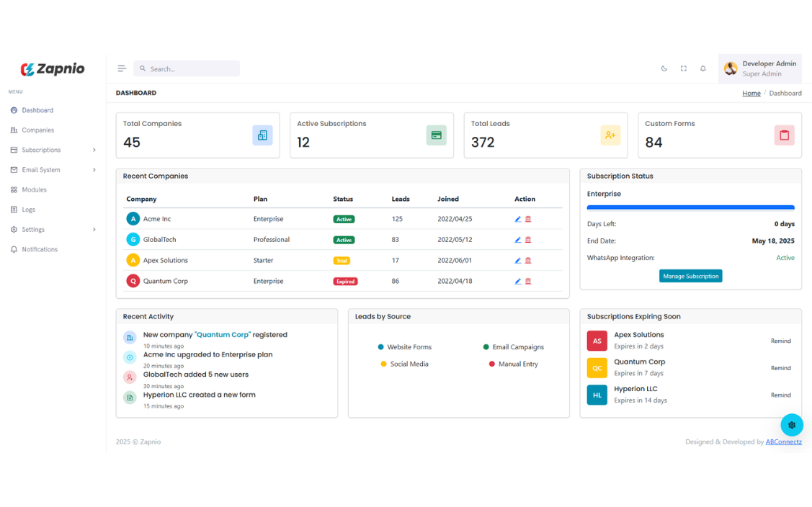This screenshot has height=507, width=812.
Task: Click the Total Companies building icon
Action: 262,135
